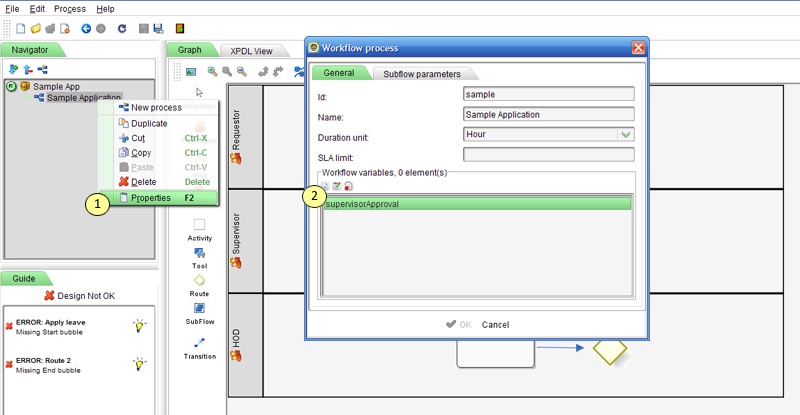Select Sample App package tree node
Viewport: 800px width, 415px height.
point(56,86)
